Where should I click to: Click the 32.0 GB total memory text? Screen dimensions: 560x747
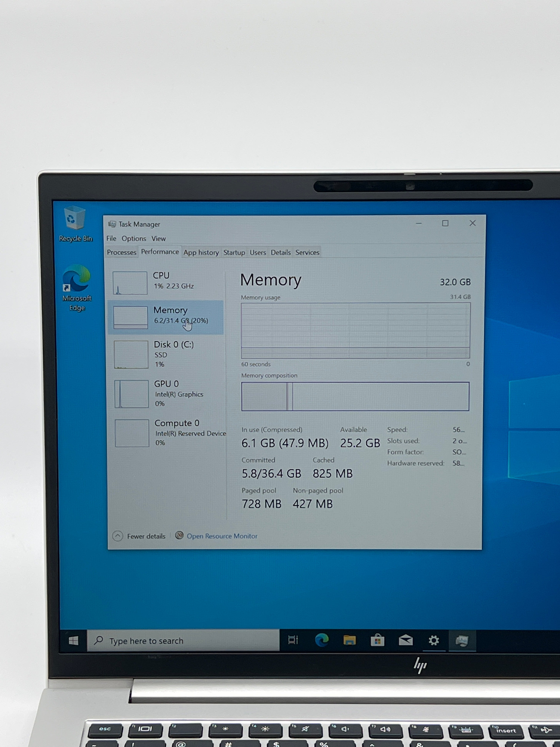455,282
